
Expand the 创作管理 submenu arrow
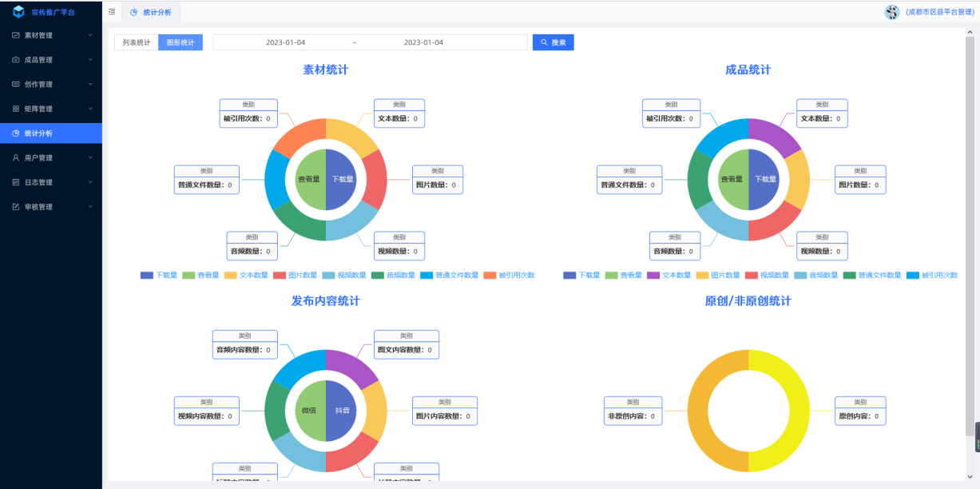coord(90,84)
